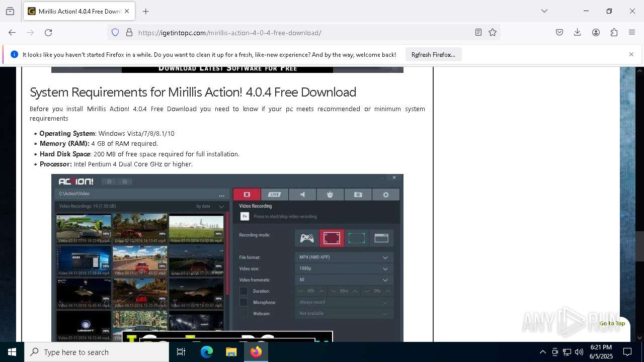This screenshot has width=644, height=362.
Task: Show site security lock information
Action: click(x=129, y=32)
